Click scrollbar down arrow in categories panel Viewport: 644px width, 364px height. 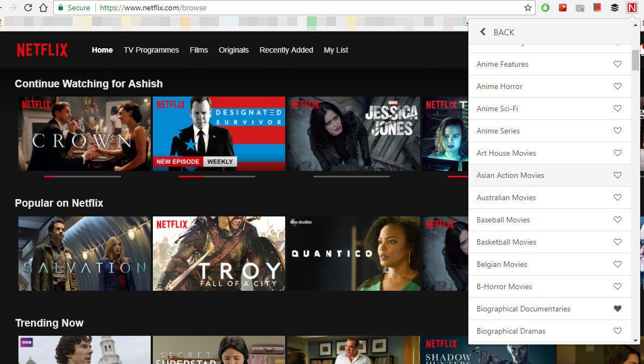click(x=635, y=340)
